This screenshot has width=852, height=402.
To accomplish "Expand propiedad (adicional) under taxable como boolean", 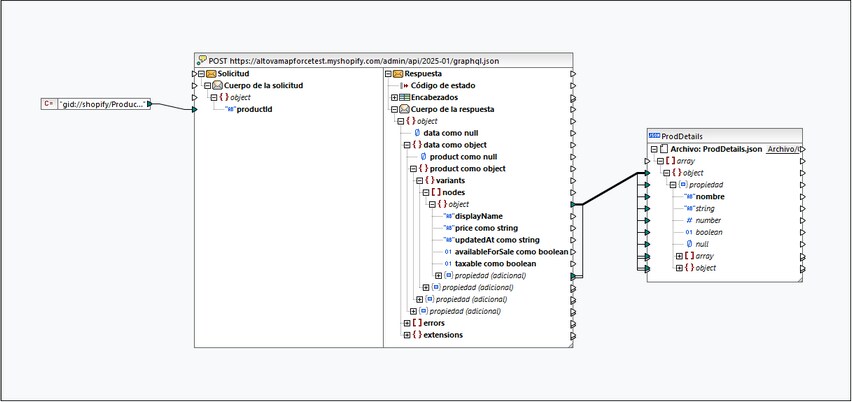I will click(x=438, y=276).
